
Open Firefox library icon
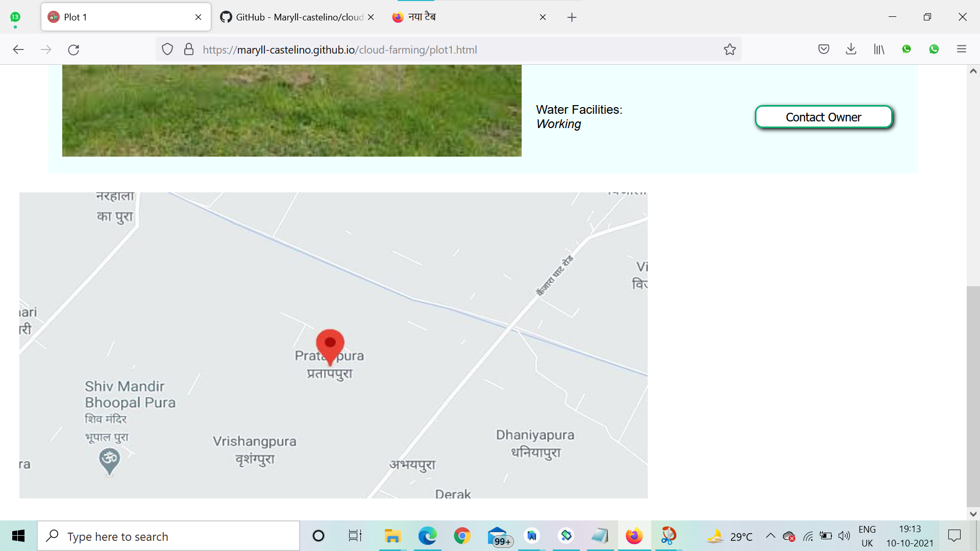pyautogui.click(x=878, y=49)
